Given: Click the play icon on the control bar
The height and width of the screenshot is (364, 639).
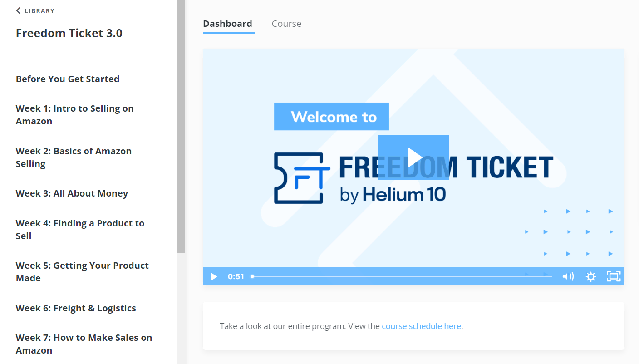Looking at the screenshot, I should click(213, 276).
